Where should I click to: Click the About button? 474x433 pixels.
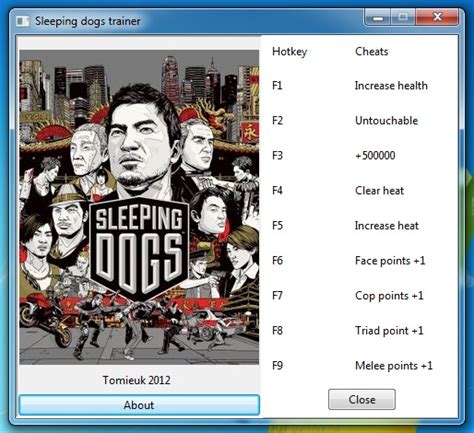coord(139,405)
